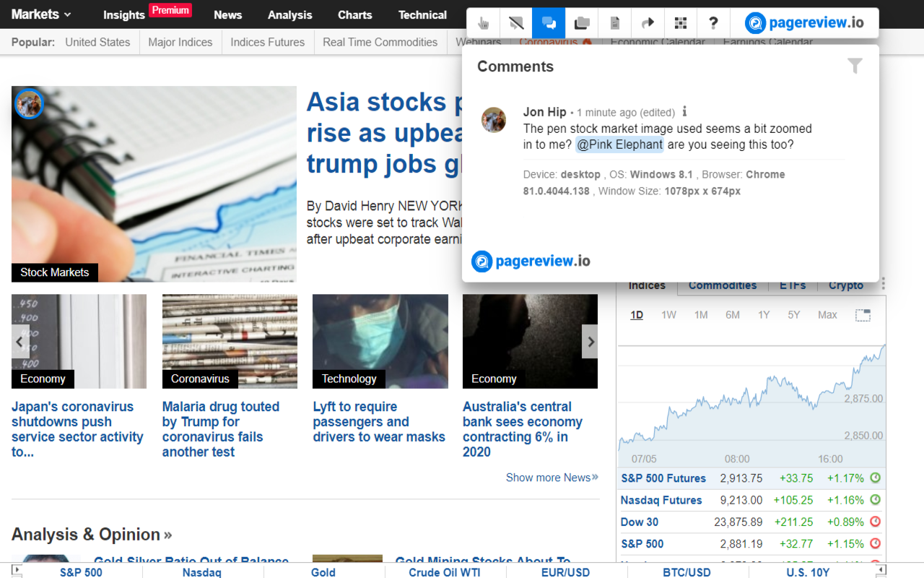Screen dimensions: 924x578
Task: Click the share arrow icon
Action: pyautogui.click(x=647, y=22)
